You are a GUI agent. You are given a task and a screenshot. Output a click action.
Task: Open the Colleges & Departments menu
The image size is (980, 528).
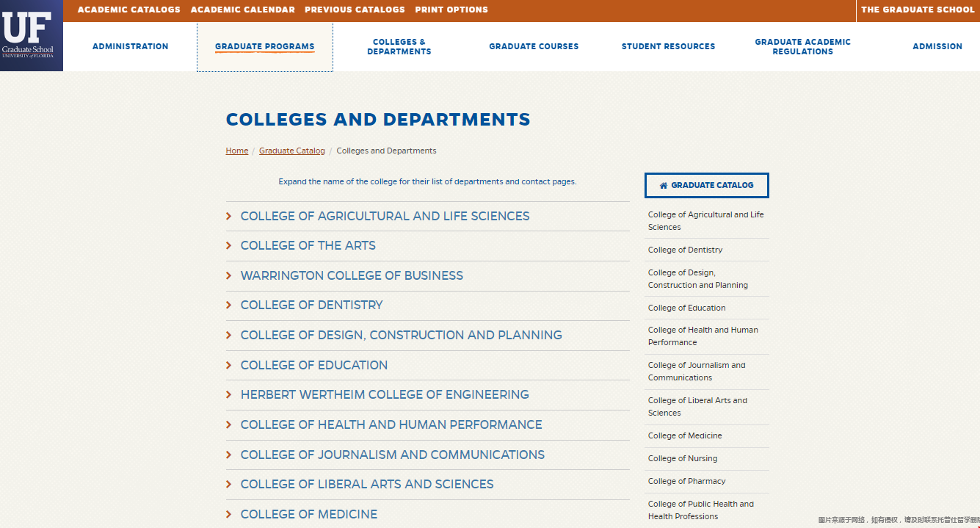point(399,47)
